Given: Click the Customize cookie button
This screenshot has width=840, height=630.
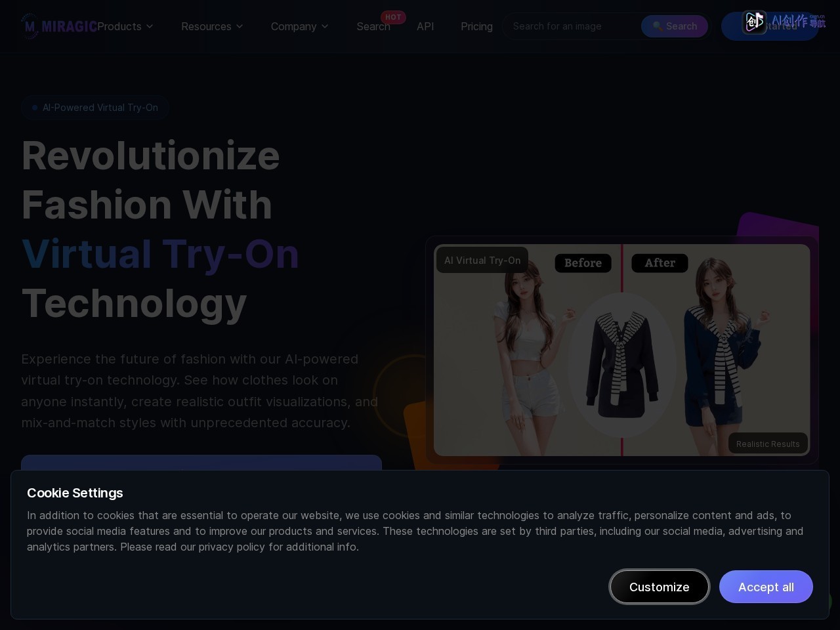Looking at the screenshot, I should (659, 587).
